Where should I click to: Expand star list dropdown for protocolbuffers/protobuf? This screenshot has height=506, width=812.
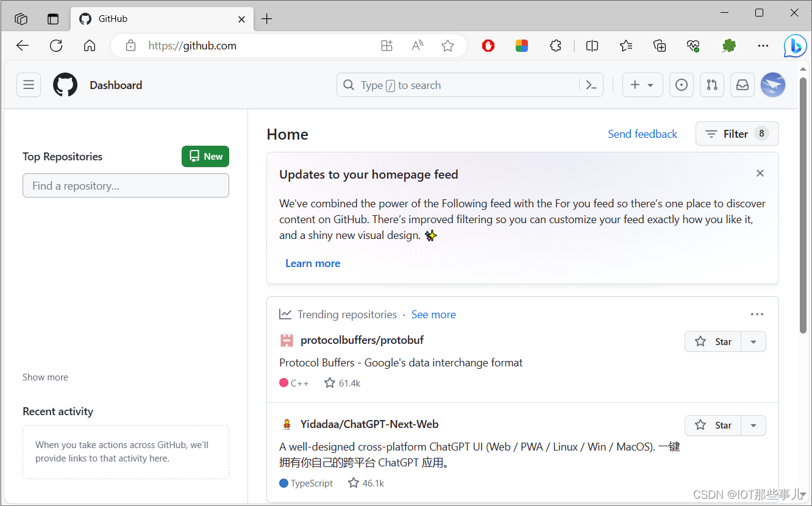pyautogui.click(x=753, y=342)
